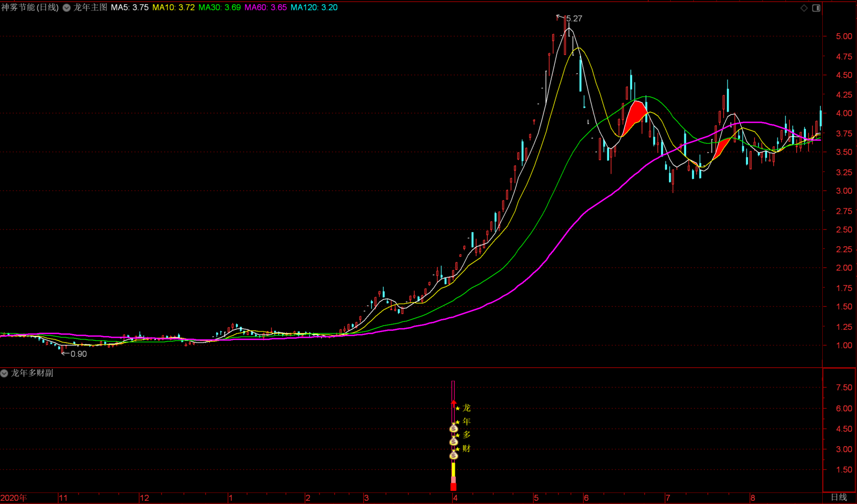
Task: Click the 3.00 price axis label
Action: point(844,191)
